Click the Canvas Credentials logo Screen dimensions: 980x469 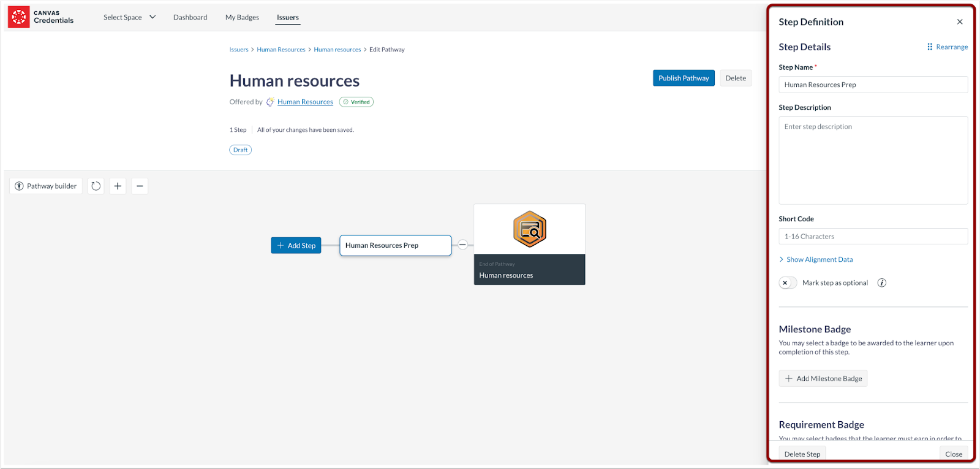(x=41, y=17)
